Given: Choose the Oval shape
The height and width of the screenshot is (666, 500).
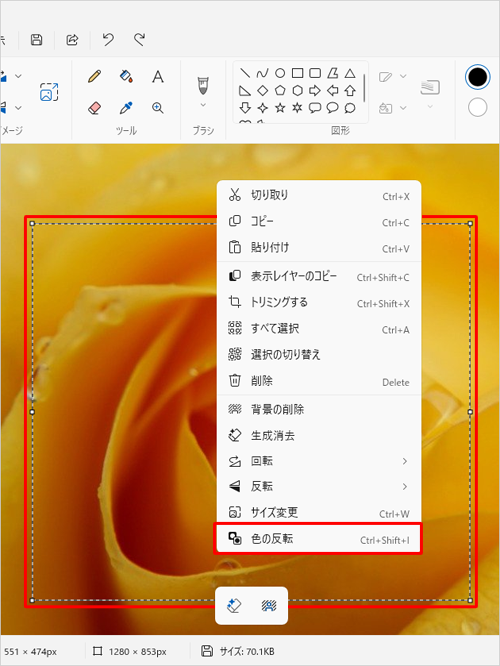Looking at the screenshot, I should click(280, 73).
